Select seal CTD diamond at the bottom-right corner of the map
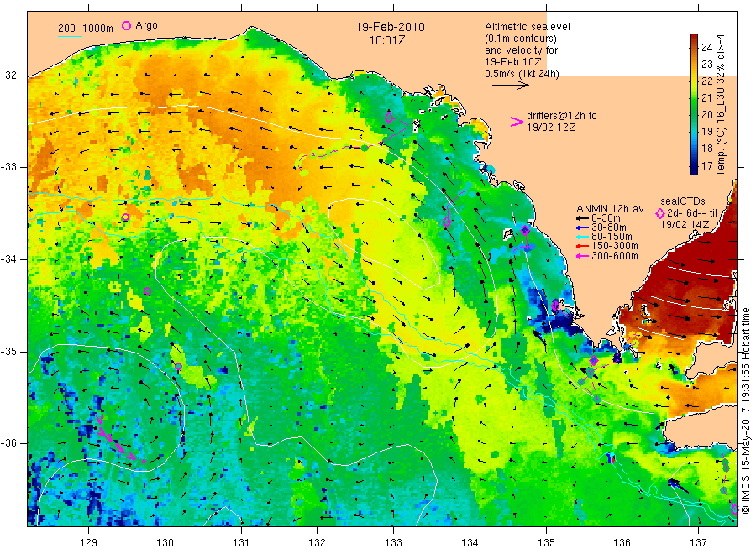The image size is (756, 554). (x=734, y=510)
